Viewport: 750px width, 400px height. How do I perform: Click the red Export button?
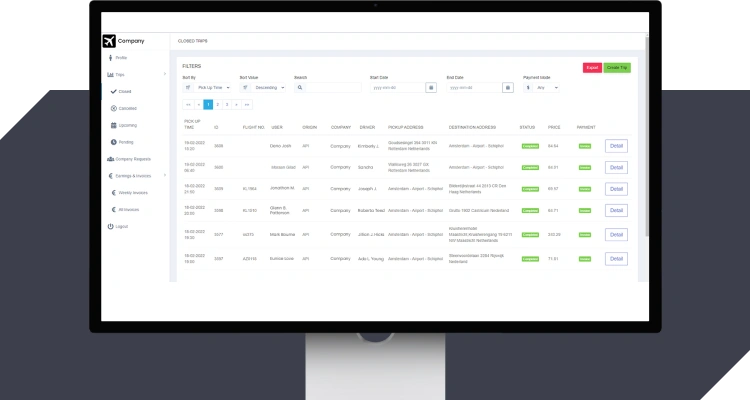pyautogui.click(x=592, y=68)
